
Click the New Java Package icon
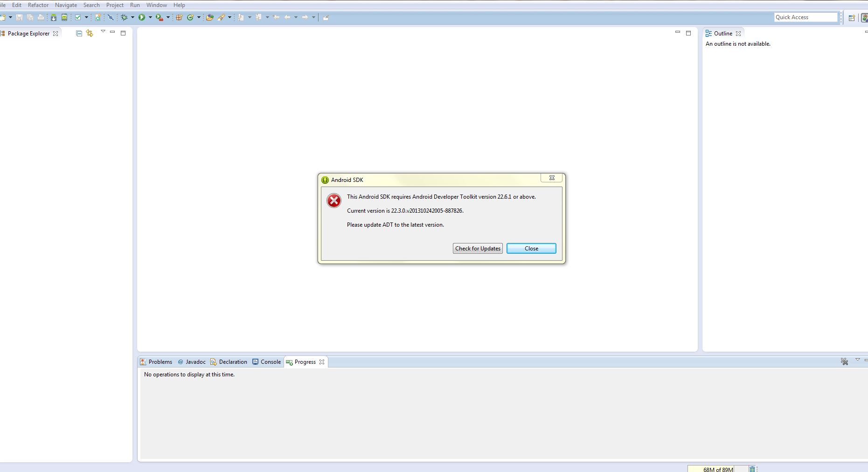[x=179, y=17]
